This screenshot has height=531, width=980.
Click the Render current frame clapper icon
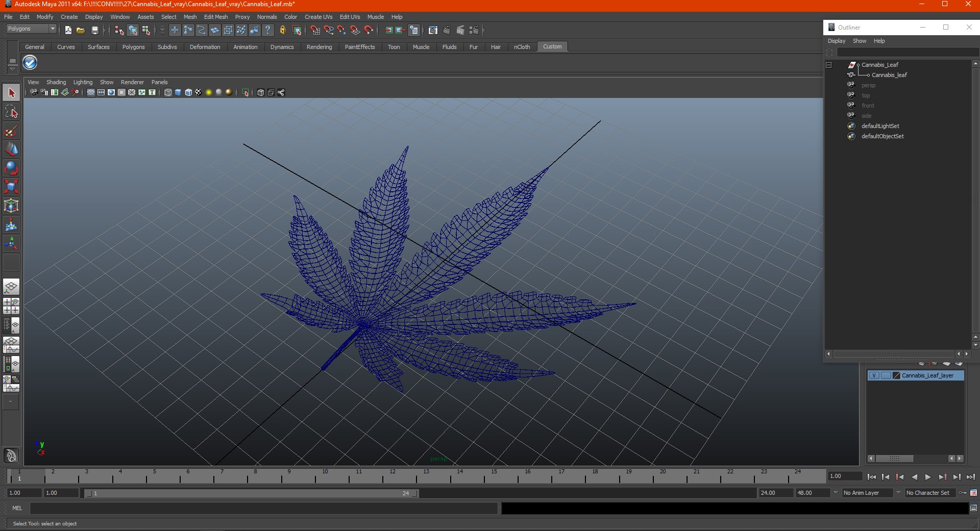447,30
